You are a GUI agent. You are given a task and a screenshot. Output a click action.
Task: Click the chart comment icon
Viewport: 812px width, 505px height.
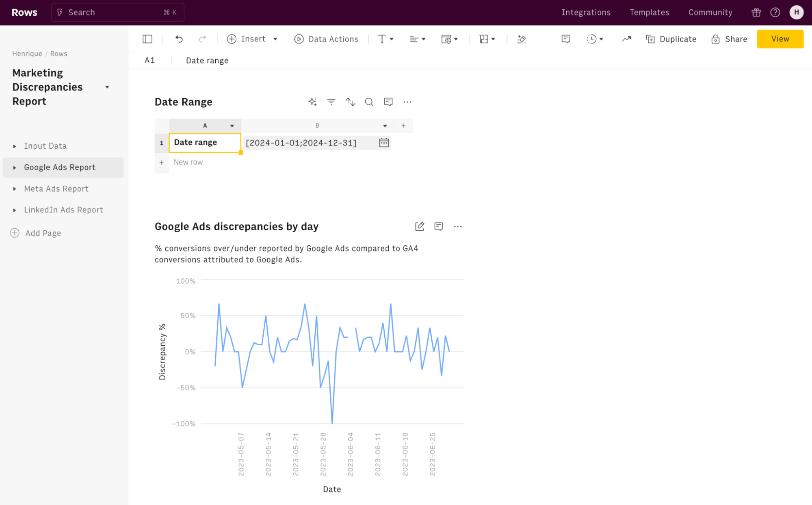[439, 226]
